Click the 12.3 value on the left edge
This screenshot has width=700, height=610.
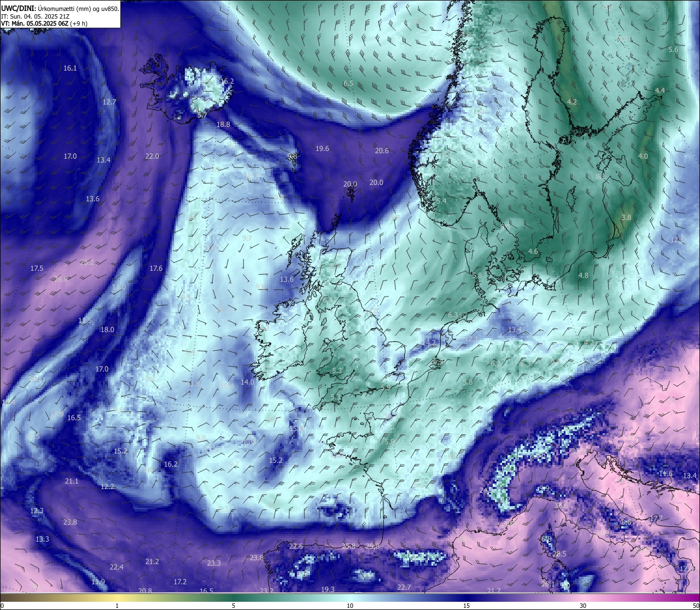pyautogui.click(x=37, y=511)
